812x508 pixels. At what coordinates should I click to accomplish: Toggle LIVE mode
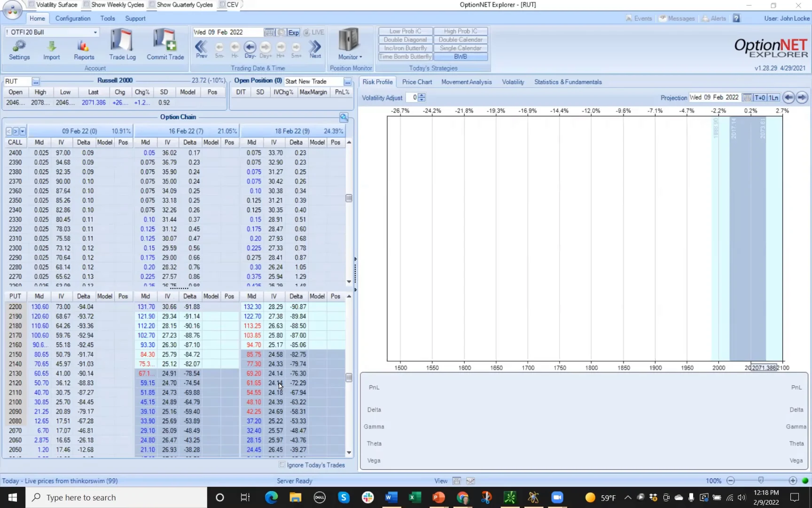(314, 32)
